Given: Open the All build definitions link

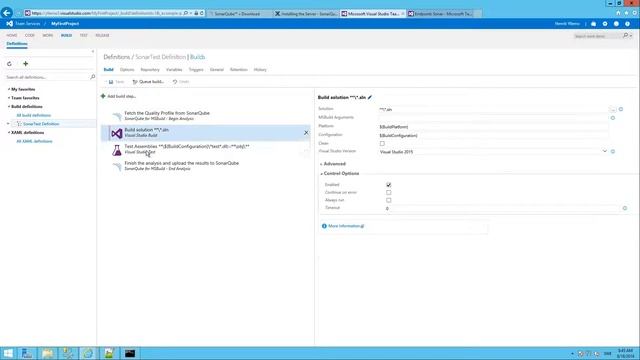Looking at the screenshot, I should click(x=33, y=115).
